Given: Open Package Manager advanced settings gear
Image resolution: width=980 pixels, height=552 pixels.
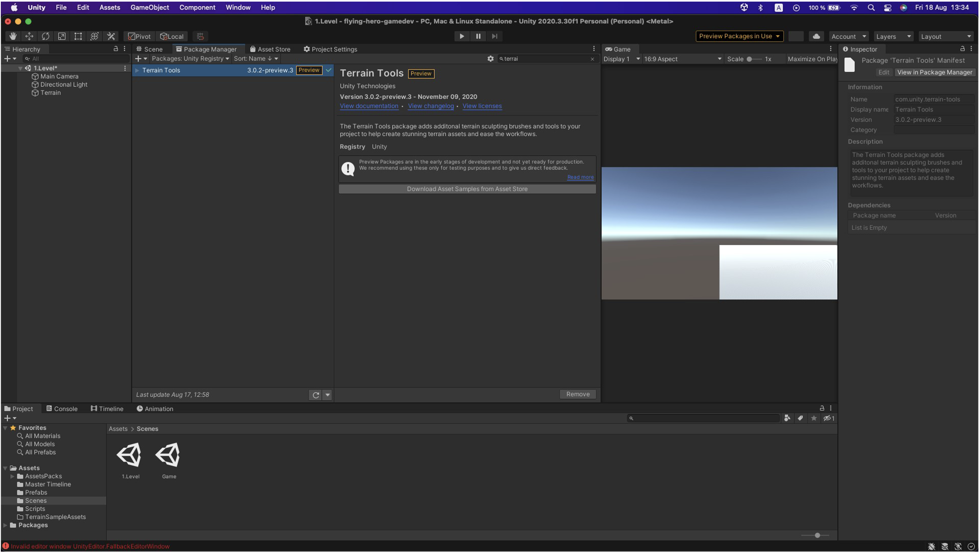Looking at the screenshot, I should coord(490,59).
